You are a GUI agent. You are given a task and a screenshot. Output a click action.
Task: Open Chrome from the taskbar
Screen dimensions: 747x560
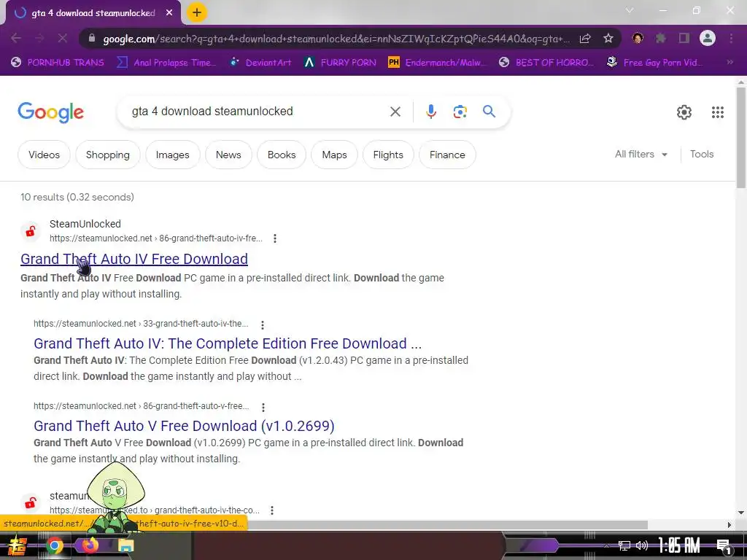coord(55,545)
